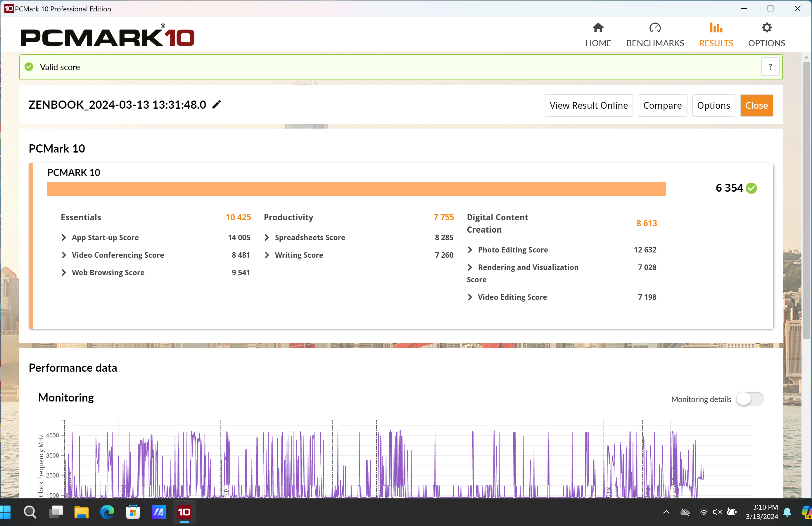Click the green check beside score 6 354
Image resolution: width=812 pixels, height=526 pixels.
pyautogui.click(x=751, y=188)
